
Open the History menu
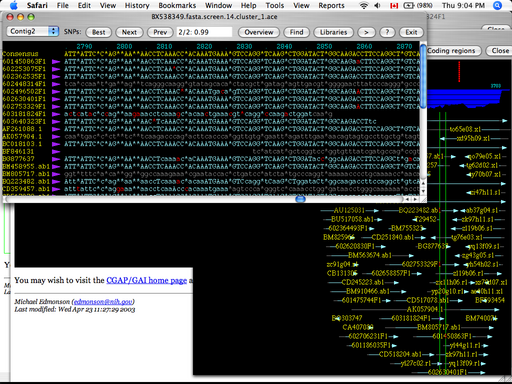click(x=137, y=5)
